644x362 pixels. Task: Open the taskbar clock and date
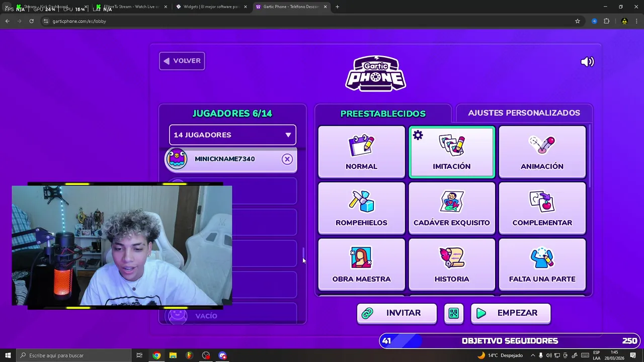pyautogui.click(x=614, y=355)
